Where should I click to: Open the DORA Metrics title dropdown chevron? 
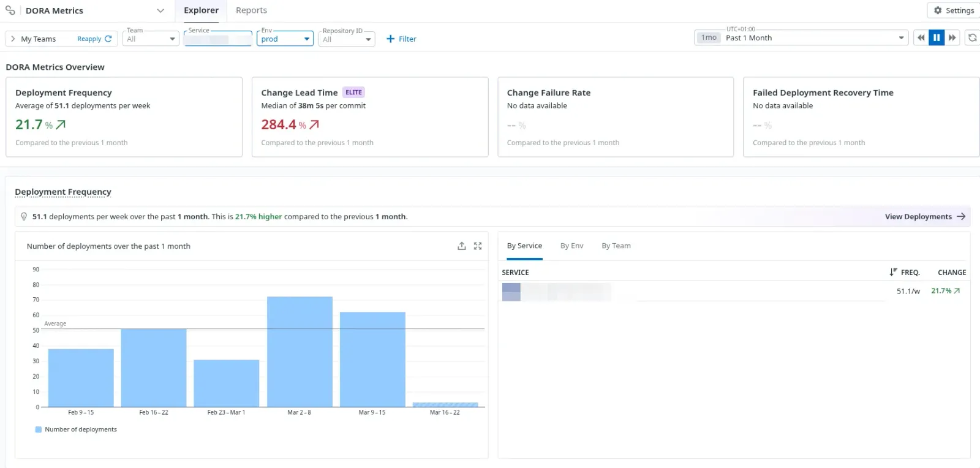click(160, 10)
